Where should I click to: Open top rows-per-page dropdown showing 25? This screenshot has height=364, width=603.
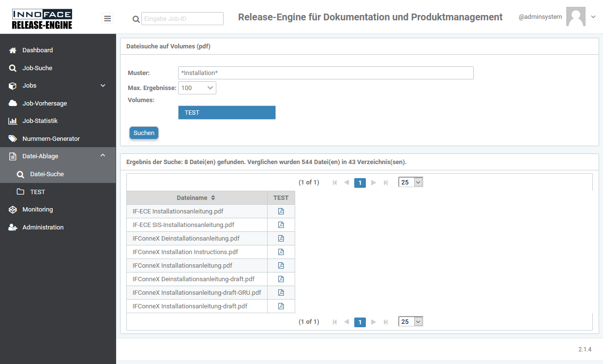click(410, 182)
